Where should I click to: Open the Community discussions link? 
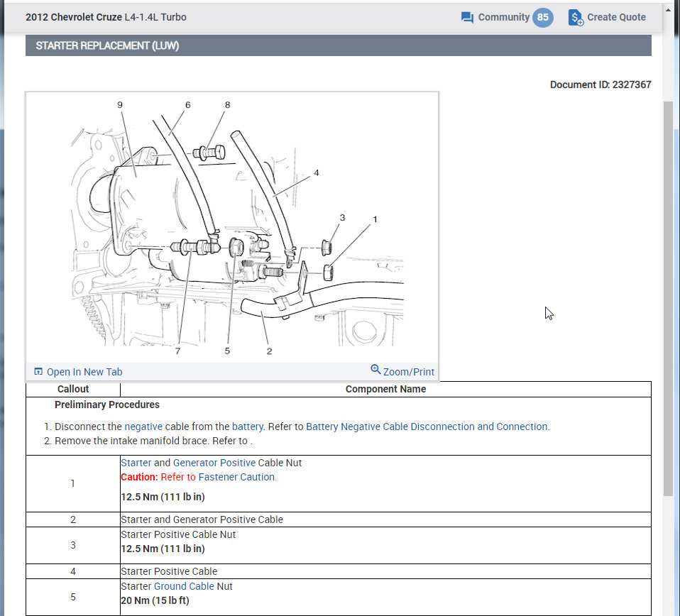[x=503, y=17]
